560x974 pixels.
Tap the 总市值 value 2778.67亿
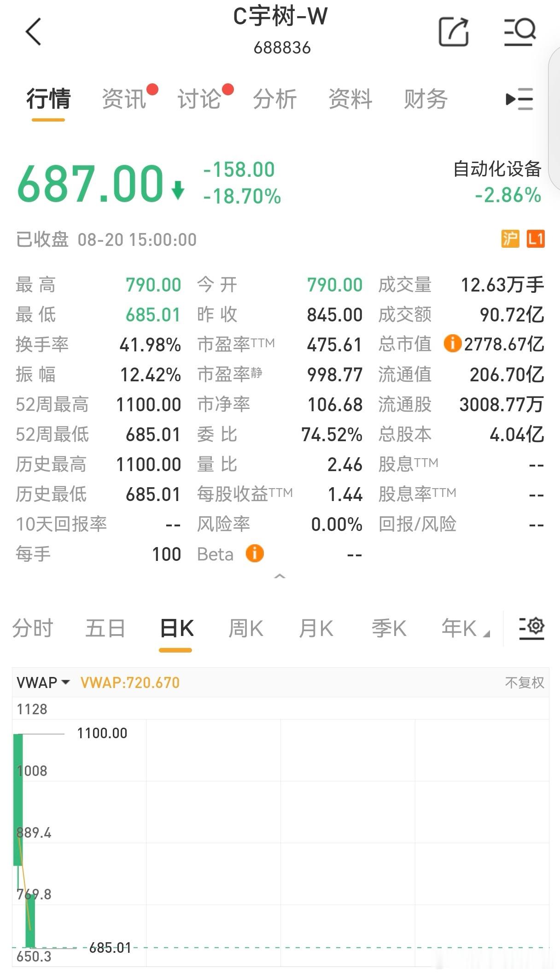click(x=504, y=344)
